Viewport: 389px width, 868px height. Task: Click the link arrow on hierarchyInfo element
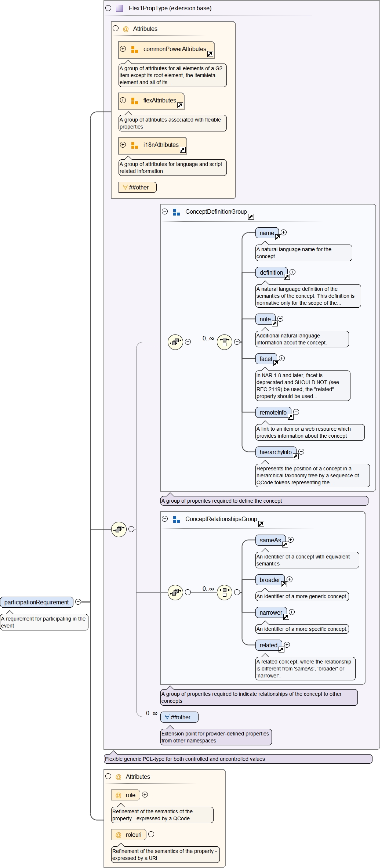coord(295,456)
